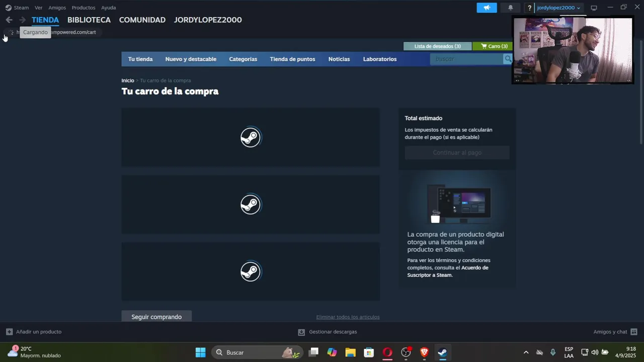Viewport: 644px width, 362px height.
Task: Open the Windows Start menu
Action: pos(200,352)
